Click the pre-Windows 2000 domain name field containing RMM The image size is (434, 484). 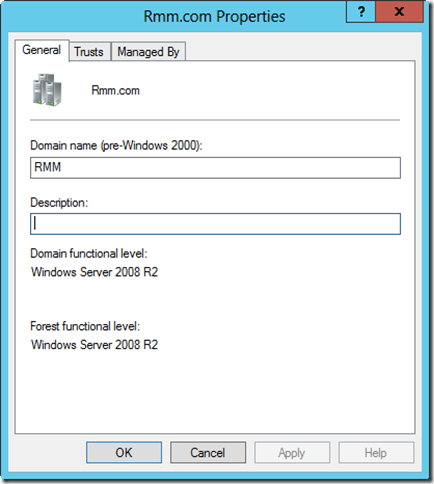click(x=215, y=168)
